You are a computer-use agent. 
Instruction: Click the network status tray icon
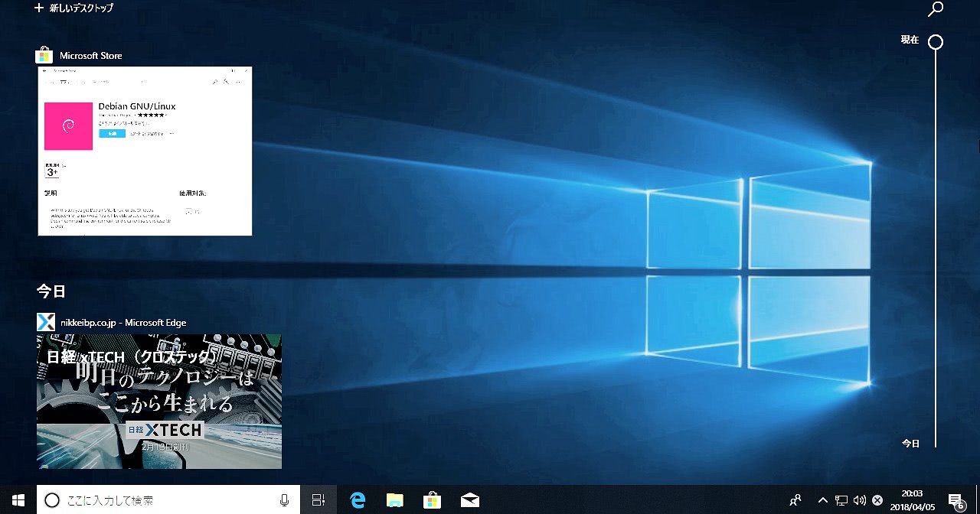[841, 500]
